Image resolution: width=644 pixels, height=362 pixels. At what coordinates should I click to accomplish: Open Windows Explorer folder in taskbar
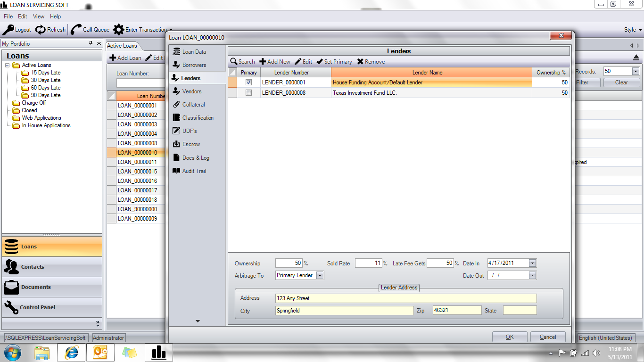coord(42,353)
